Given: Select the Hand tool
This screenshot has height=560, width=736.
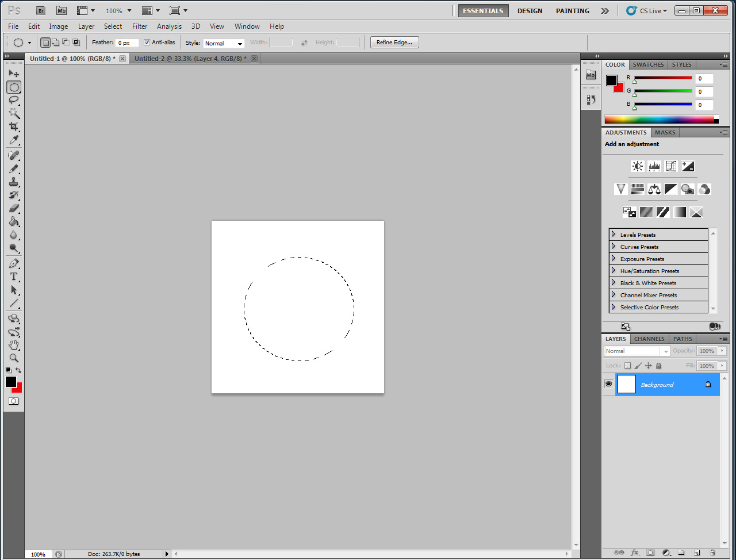Looking at the screenshot, I should (x=14, y=344).
